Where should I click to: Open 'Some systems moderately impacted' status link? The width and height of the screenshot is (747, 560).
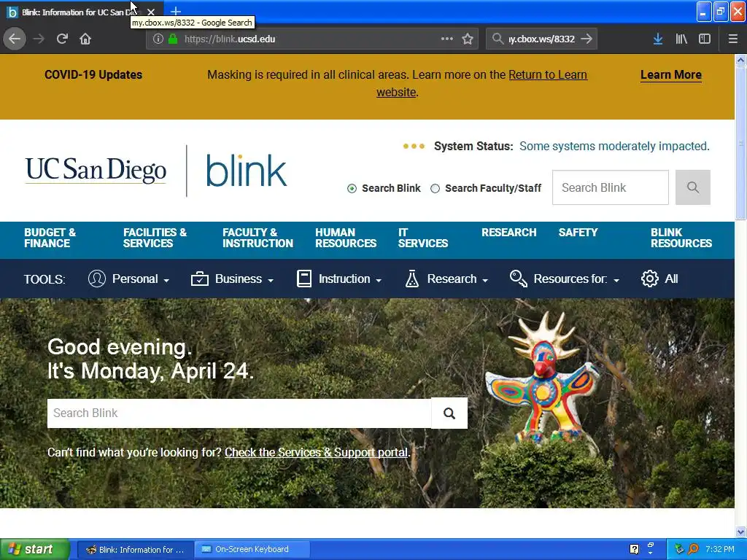click(x=614, y=146)
